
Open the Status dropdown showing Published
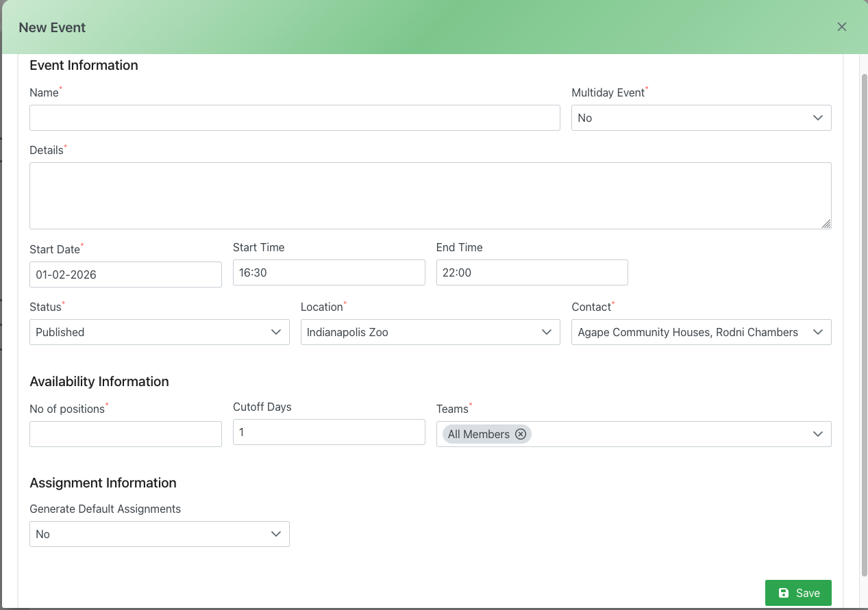click(159, 332)
